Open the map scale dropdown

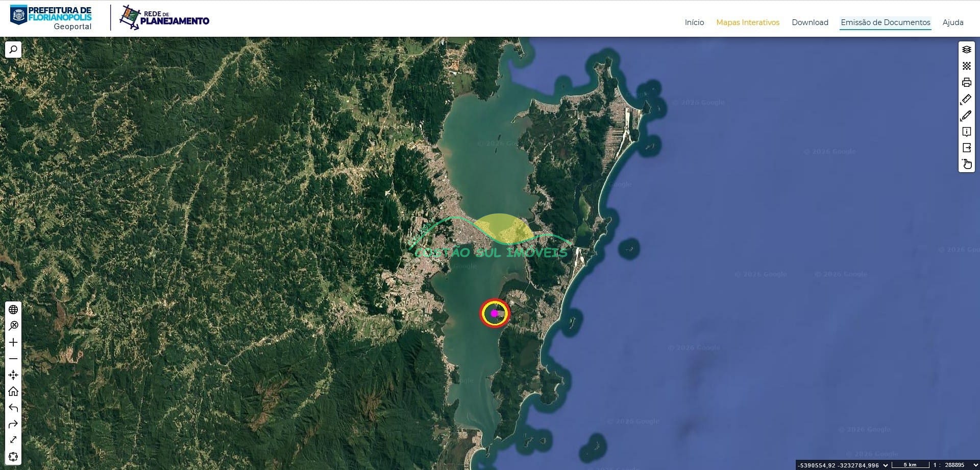pyautogui.click(x=975, y=465)
